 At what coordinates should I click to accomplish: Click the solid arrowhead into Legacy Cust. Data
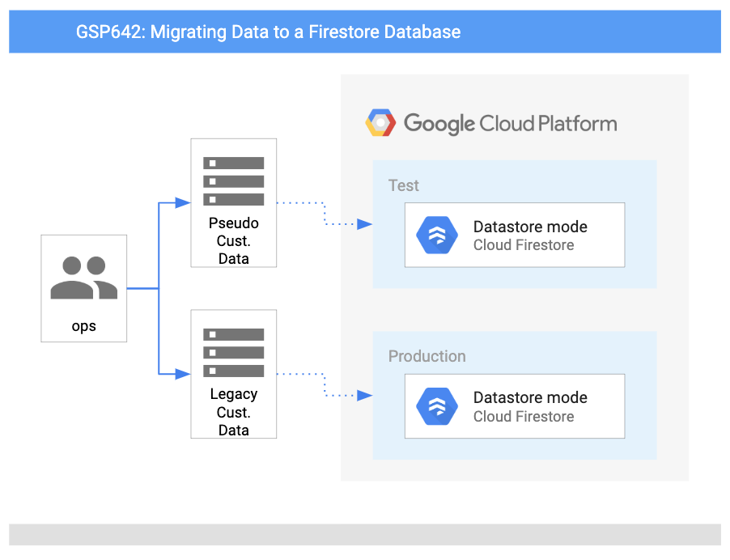[184, 374]
